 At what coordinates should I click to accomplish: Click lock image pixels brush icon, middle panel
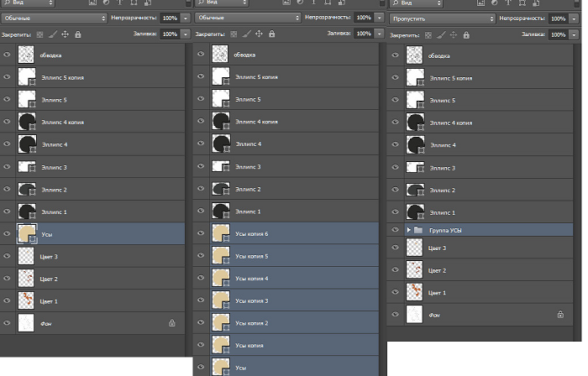pyautogui.click(x=247, y=34)
